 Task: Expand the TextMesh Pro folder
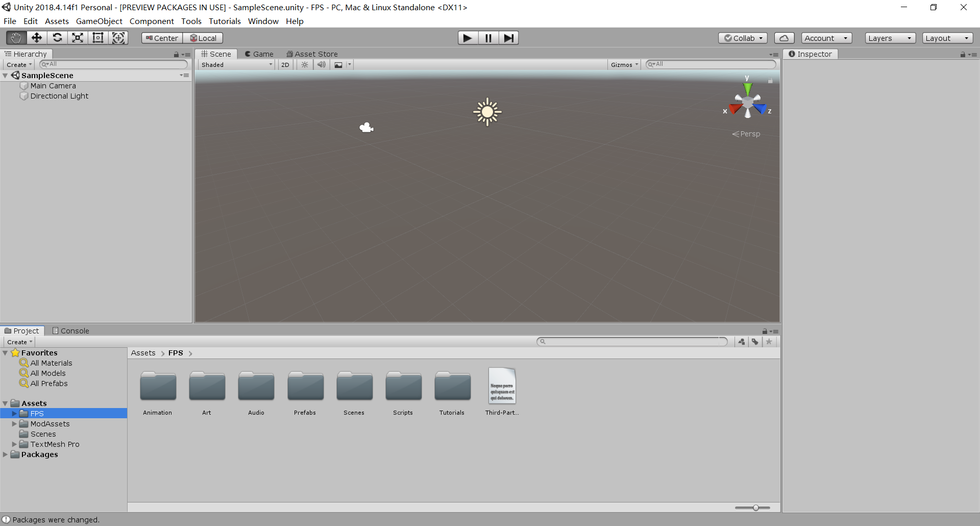click(14, 444)
